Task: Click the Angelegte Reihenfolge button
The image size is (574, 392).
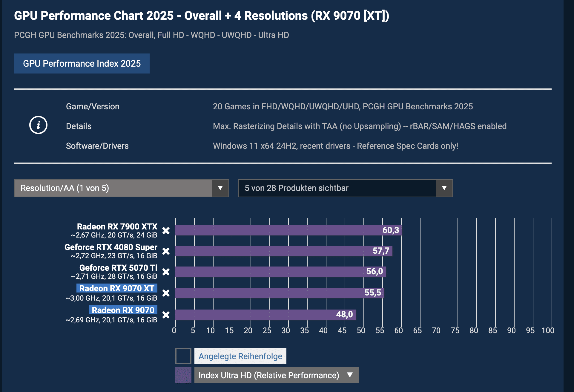Action: [x=240, y=356]
